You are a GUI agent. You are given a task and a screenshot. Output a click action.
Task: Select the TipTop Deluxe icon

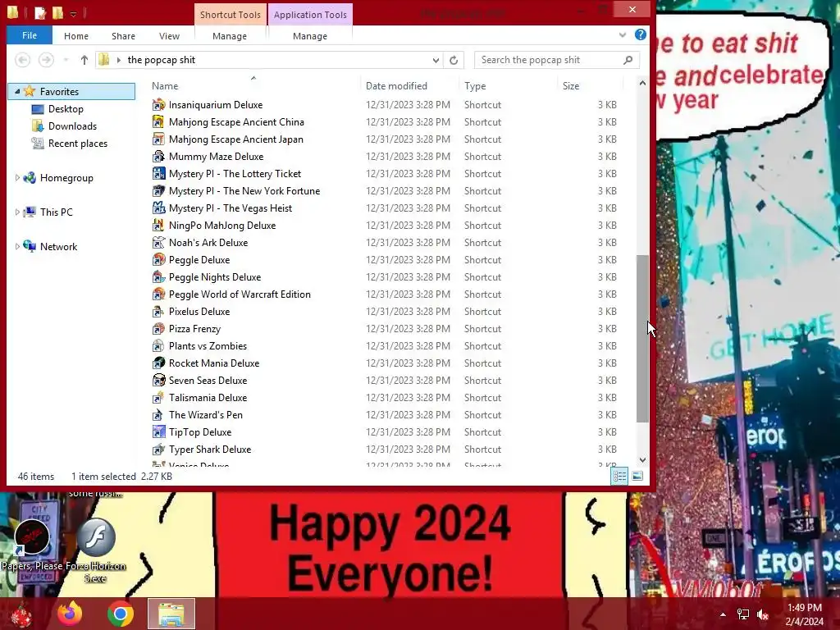(158, 431)
